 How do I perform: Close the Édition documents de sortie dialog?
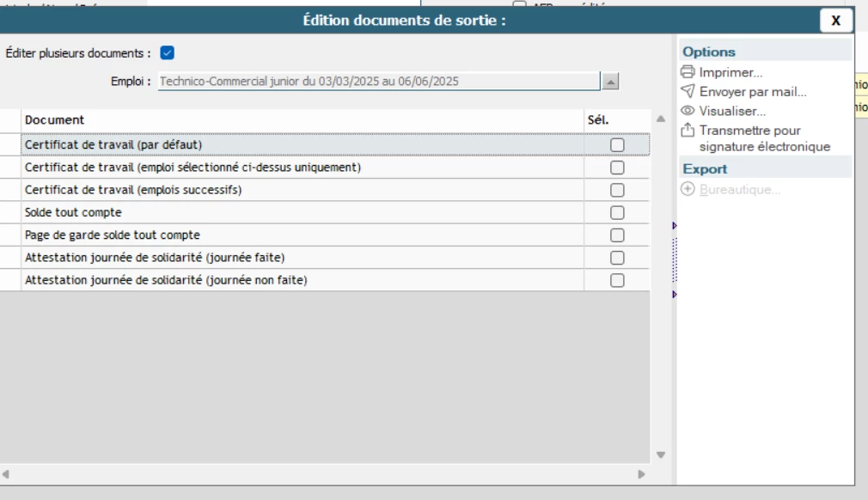coord(836,21)
